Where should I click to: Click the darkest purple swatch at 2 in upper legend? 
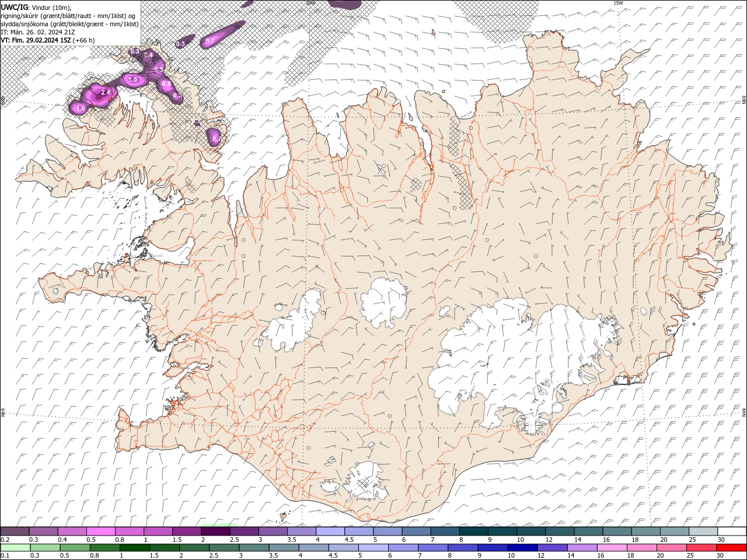click(215, 531)
